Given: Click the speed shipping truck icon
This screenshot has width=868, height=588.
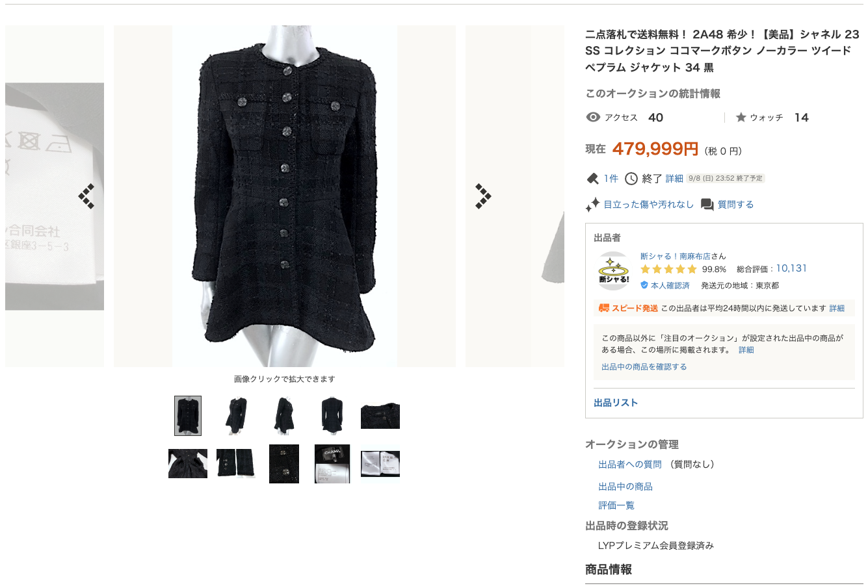Looking at the screenshot, I should tap(604, 308).
